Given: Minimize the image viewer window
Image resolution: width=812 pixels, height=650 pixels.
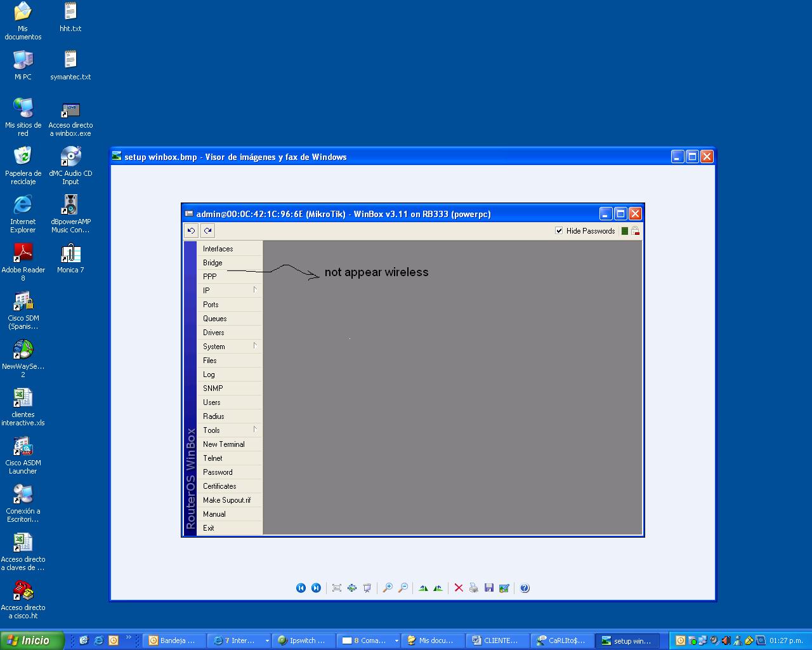Looking at the screenshot, I should coord(678,156).
